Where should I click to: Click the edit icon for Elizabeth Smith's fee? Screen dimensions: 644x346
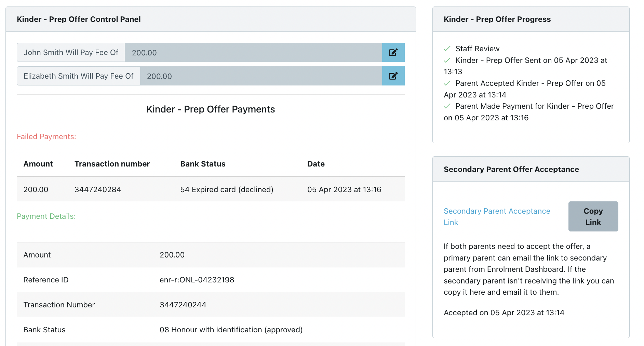pyautogui.click(x=393, y=76)
